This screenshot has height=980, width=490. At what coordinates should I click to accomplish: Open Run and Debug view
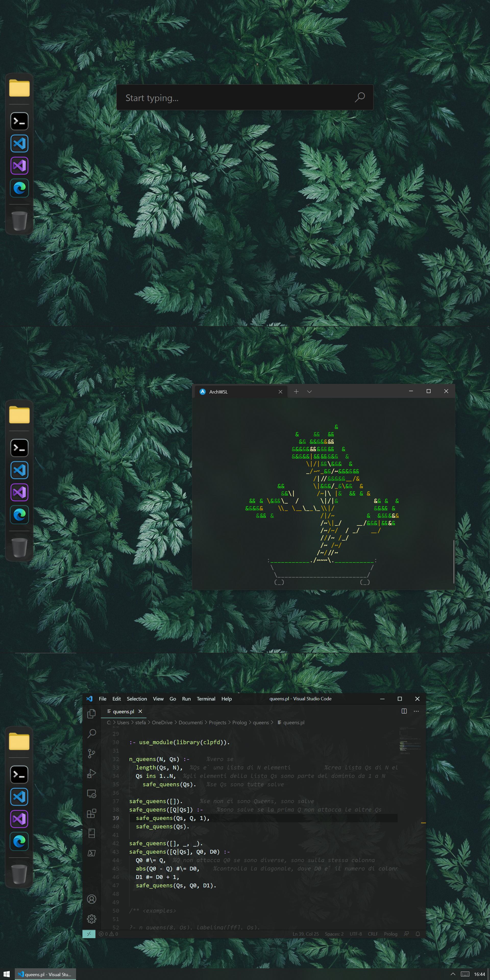pos(91,774)
